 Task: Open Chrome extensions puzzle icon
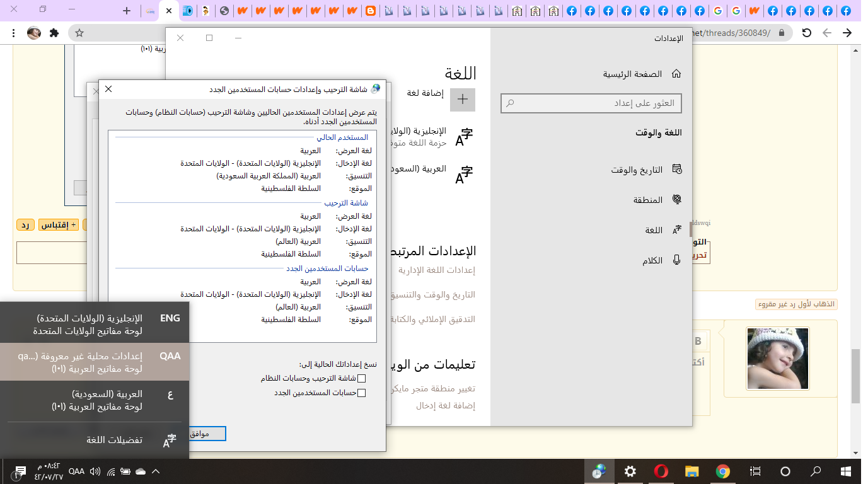(x=54, y=33)
